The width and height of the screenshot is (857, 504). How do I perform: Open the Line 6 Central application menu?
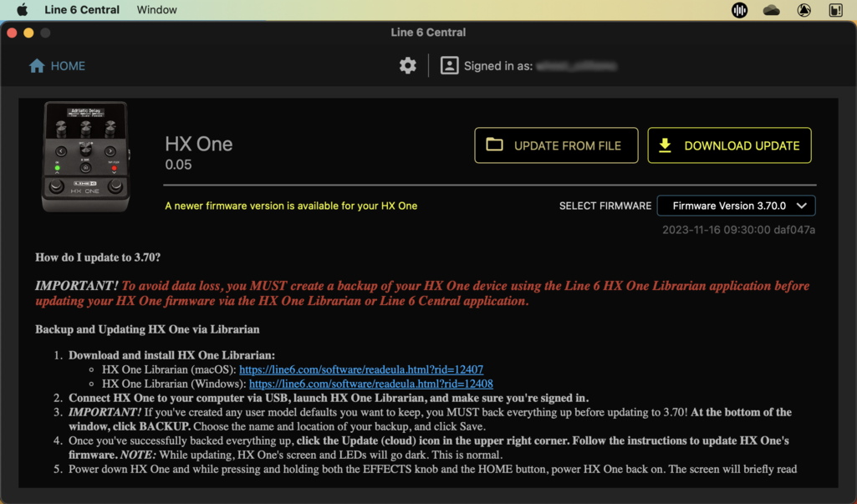[80, 9]
